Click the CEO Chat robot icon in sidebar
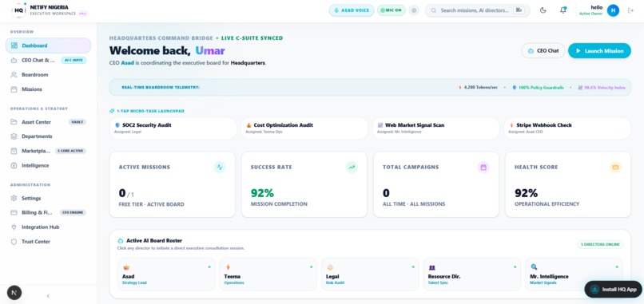Viewport: 644px width, 304px height. [x=14, y=61]
